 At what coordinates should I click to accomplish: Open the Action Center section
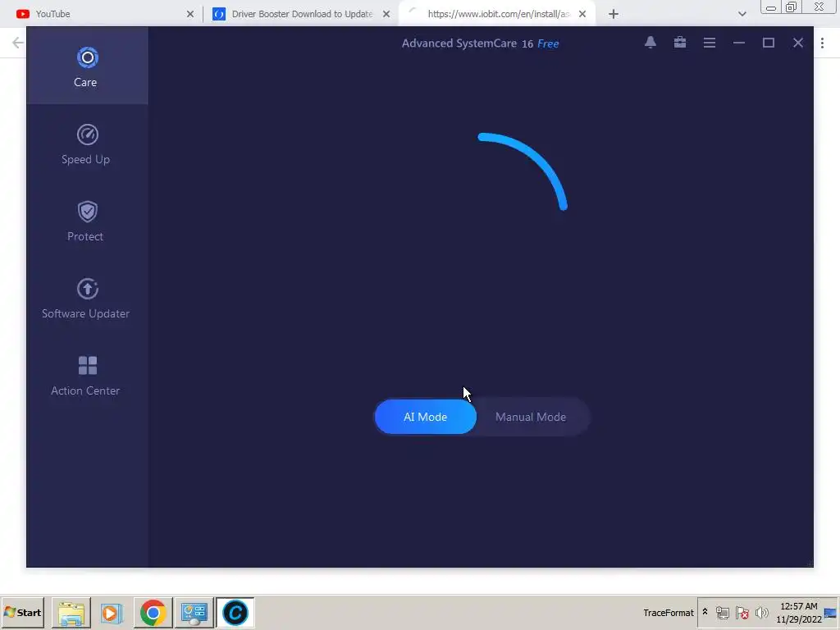pos(87,375)
